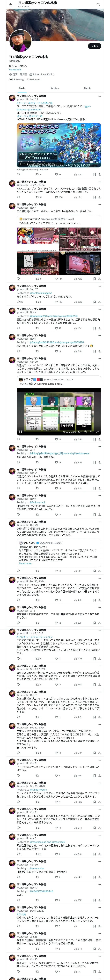110x980 pixels.
Task: Click the Follow button
Action: [x=94, y=46]
